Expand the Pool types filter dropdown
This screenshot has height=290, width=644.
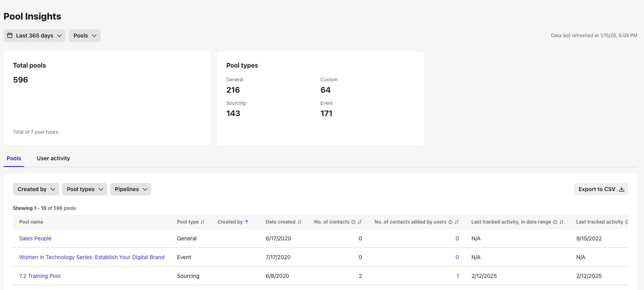point(84,189)
